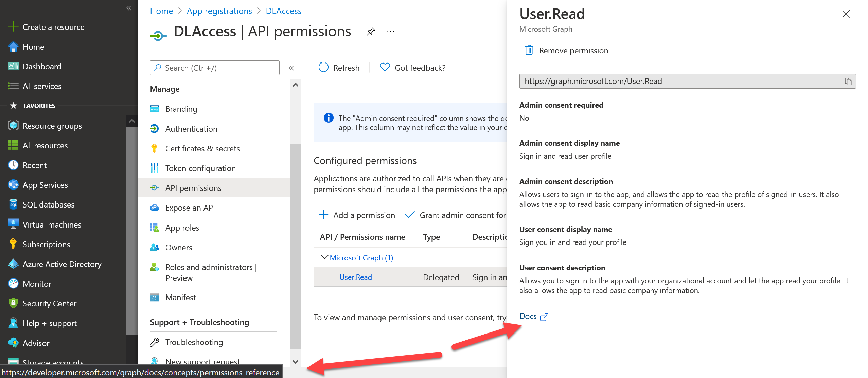Collapse the Manage menu panel
Image resolution: width=868 pixels, height=378 pixels.
click(291, 68)
